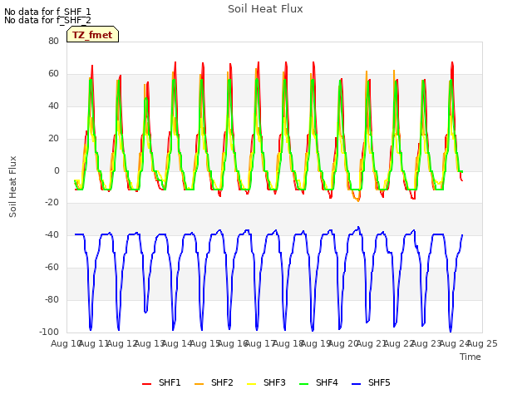Click the vertical Soil Heat Flux axis label

12,186
